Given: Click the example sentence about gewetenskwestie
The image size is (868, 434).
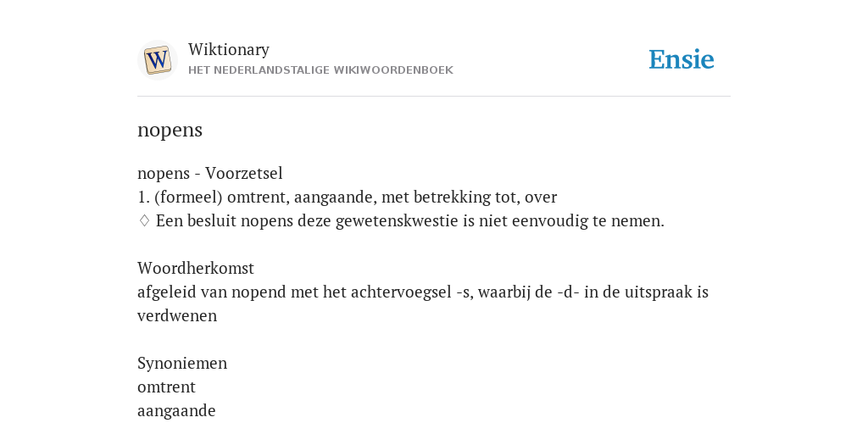Looking at the screenshot, I should click(x=409, y=221).
